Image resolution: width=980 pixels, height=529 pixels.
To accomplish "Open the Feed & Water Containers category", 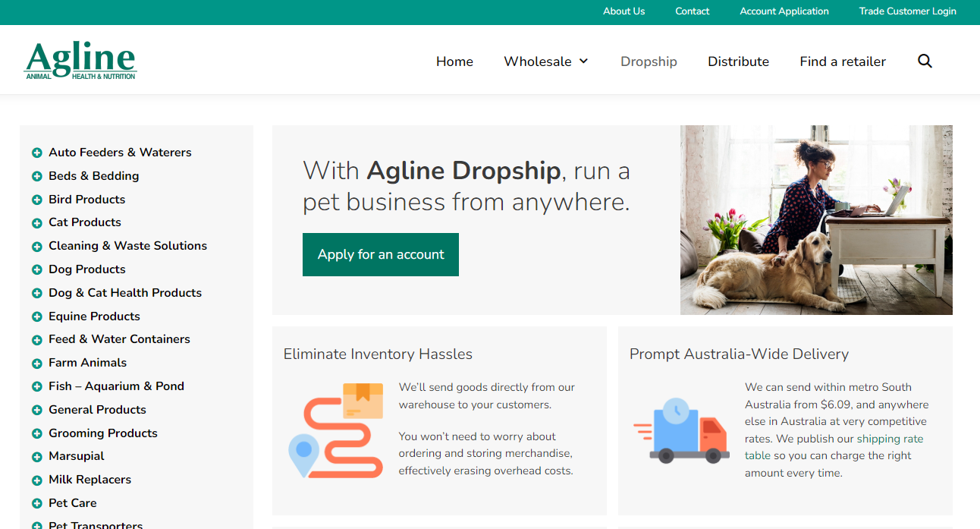I will (x=119, y=339).
